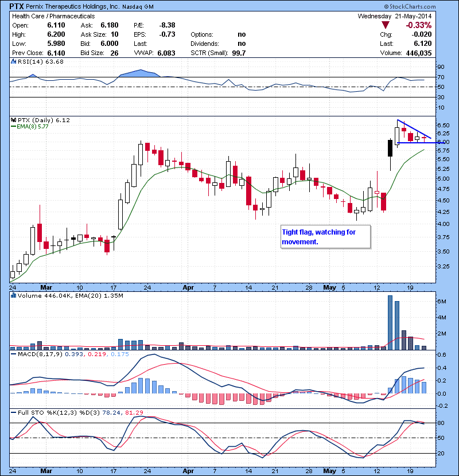Screen dimensions: 459x476
Task: Click the Bid value 6.000
Action: pyautogui.click(x=110, y=44)
